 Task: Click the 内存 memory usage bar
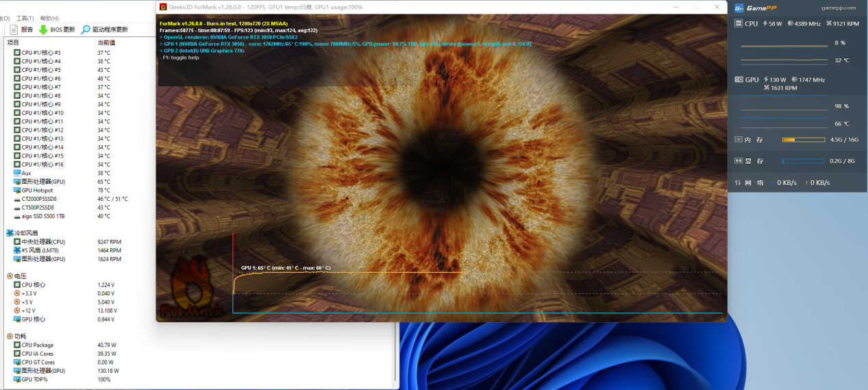[803, 140]
